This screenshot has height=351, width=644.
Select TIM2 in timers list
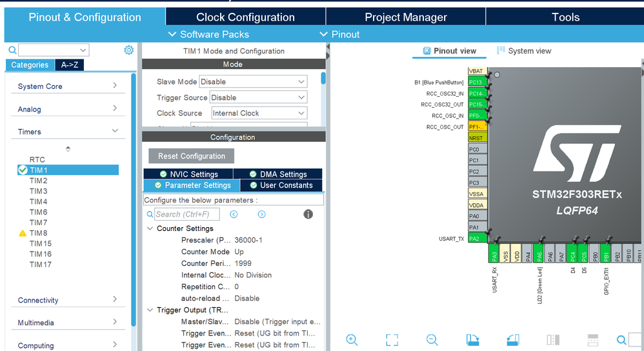click(x=38, y=181)
